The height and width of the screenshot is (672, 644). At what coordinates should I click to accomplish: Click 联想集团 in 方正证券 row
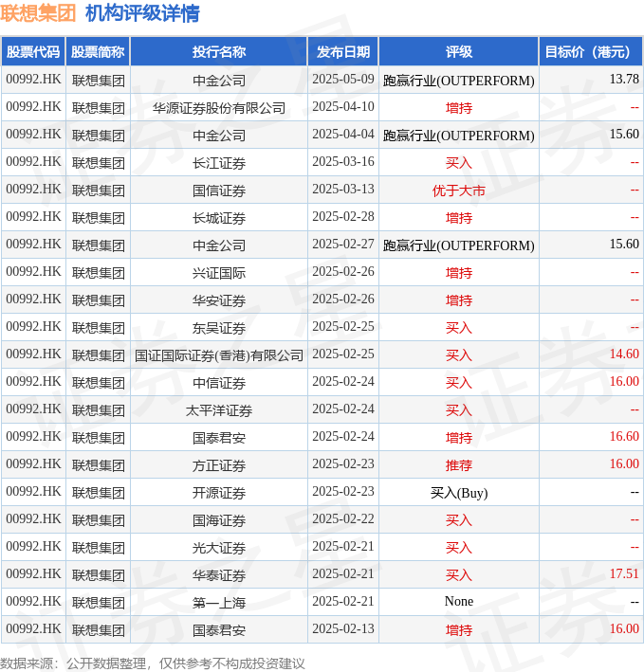99,464
